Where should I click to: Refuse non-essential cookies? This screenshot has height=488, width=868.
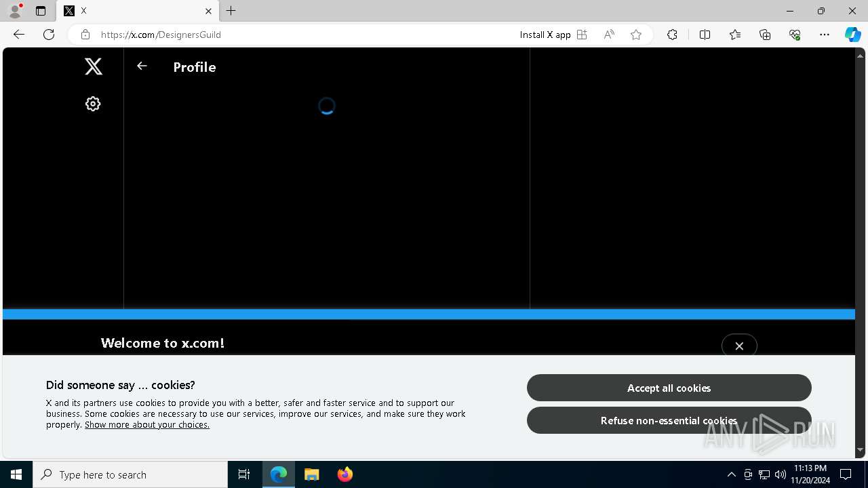[669, 420]
